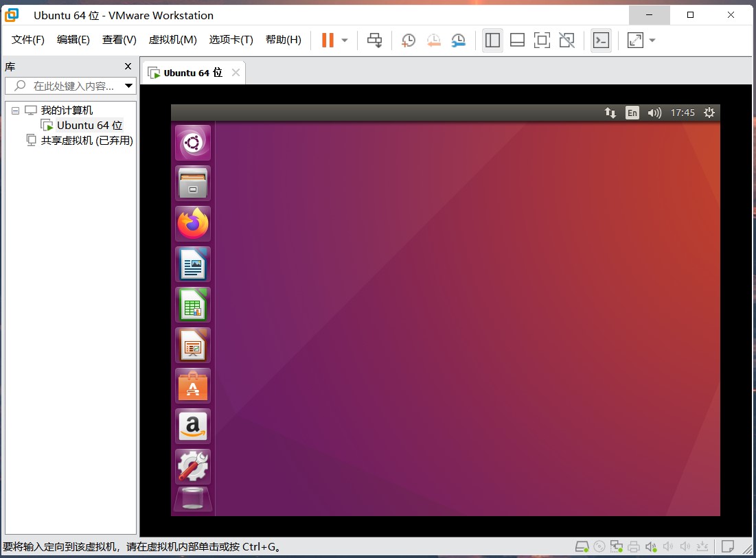Image resolution: width=756 pixels, height=558 pixels.
Task: Toggle the thumbnail bar view
Action: [x=517, y=40]
